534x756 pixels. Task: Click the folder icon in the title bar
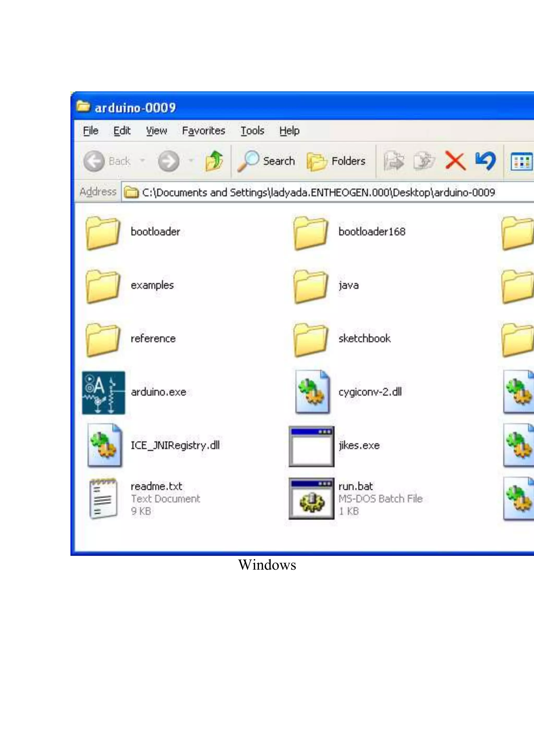[83, 107]
